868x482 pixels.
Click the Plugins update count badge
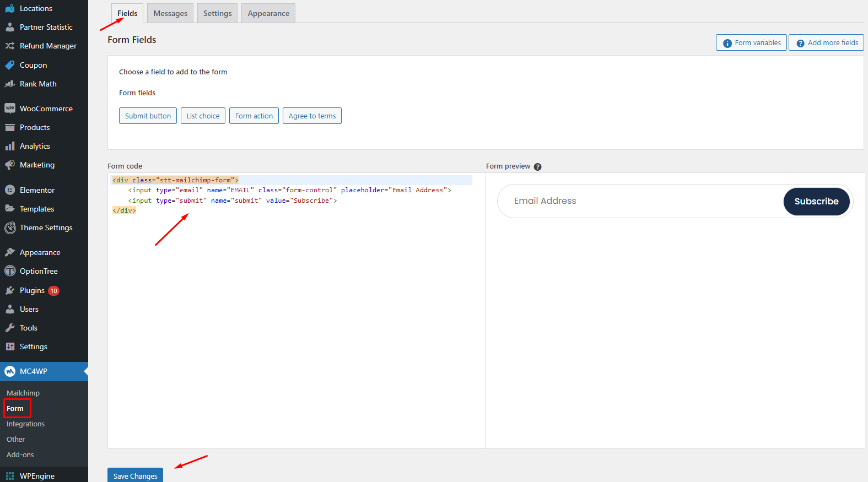[x=53, y=291]
